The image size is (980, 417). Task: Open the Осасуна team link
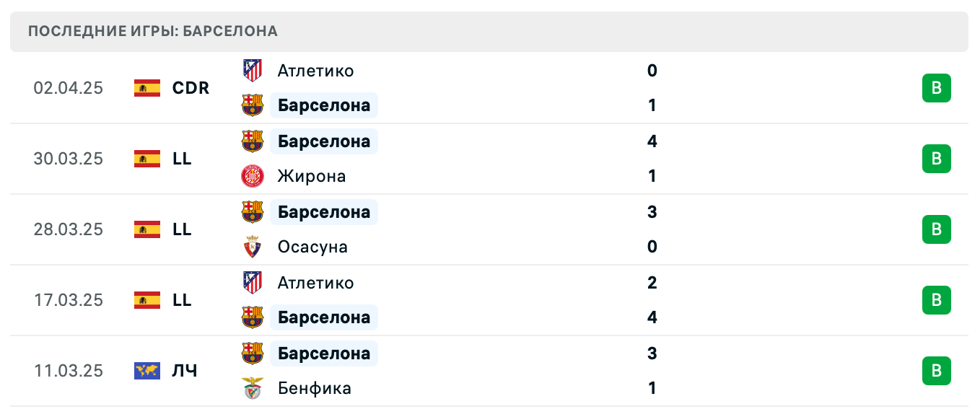(312, 247)
